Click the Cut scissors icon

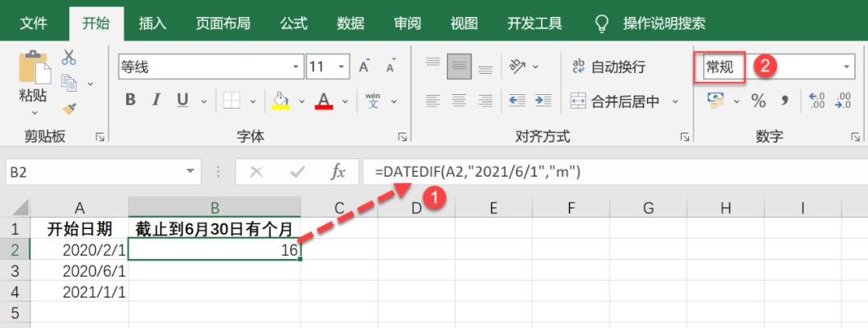pyautogui.click(x=69, y=57)
